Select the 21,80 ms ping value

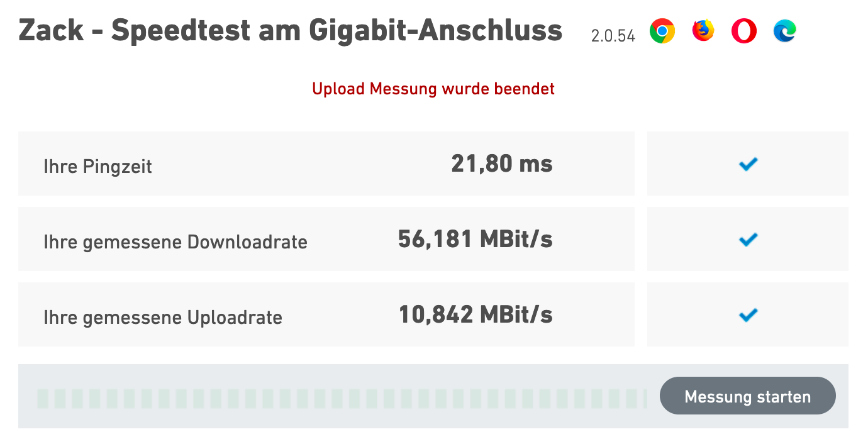click(502, 164)
